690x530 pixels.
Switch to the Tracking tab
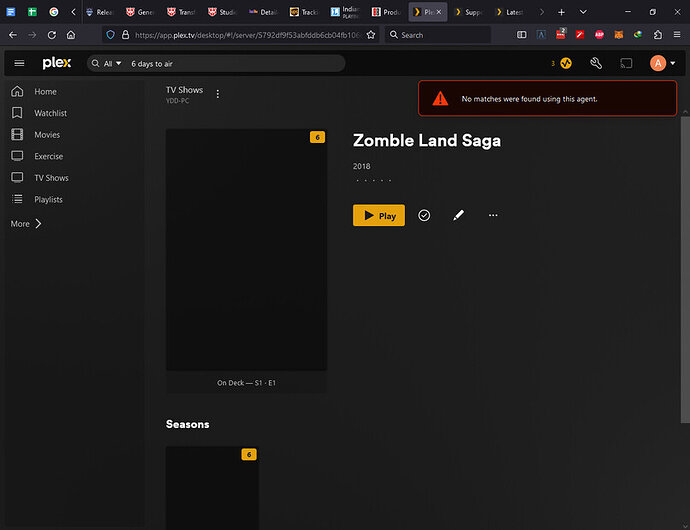pyautogui.click(x=305, y=12)
